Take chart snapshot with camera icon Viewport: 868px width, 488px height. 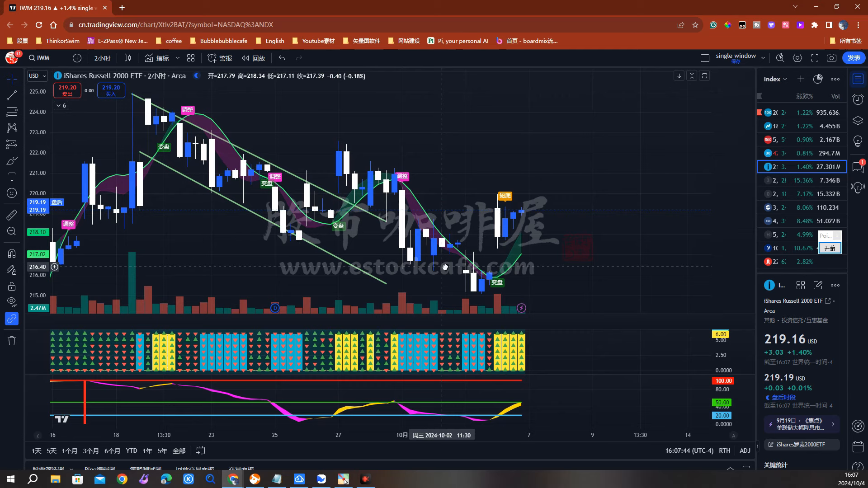point(831,58)
